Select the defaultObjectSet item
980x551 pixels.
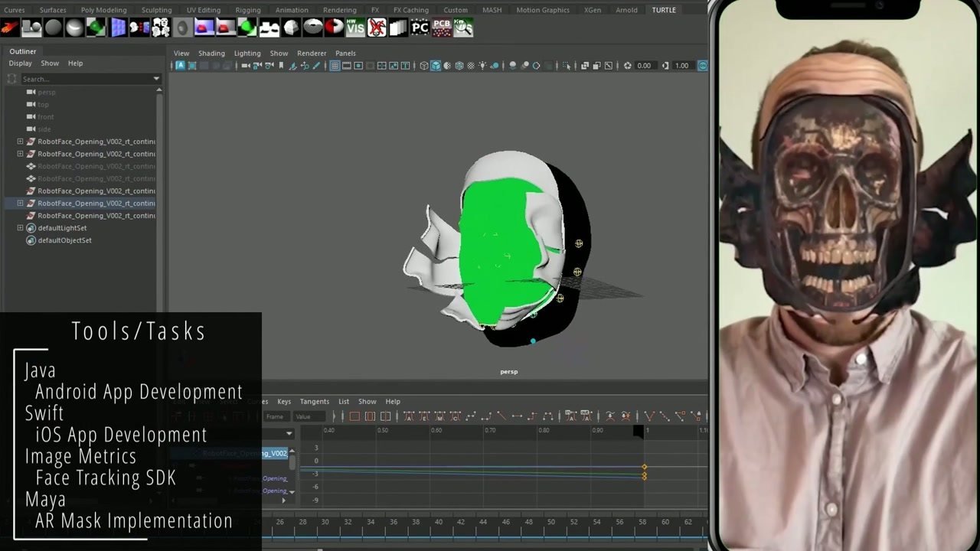point(64,240)
